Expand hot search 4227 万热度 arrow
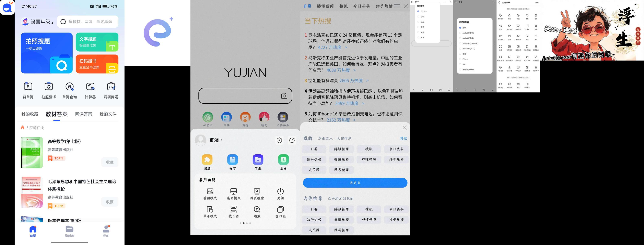 (x=346, y=47)
